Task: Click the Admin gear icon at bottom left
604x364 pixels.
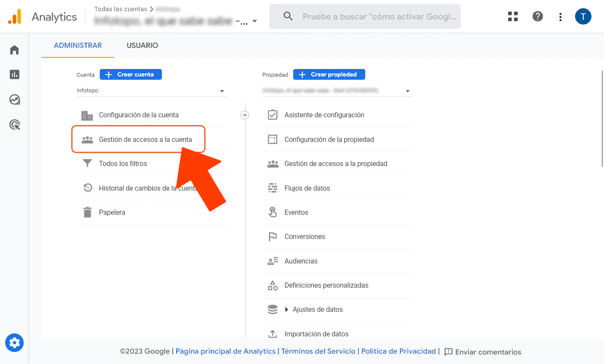Action: (x=14, y=342)
